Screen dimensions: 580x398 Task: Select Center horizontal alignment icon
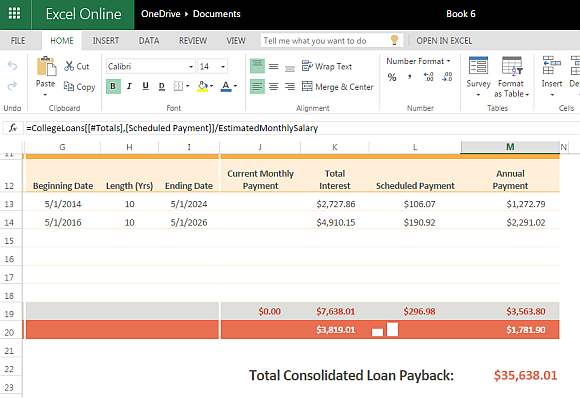273,87
